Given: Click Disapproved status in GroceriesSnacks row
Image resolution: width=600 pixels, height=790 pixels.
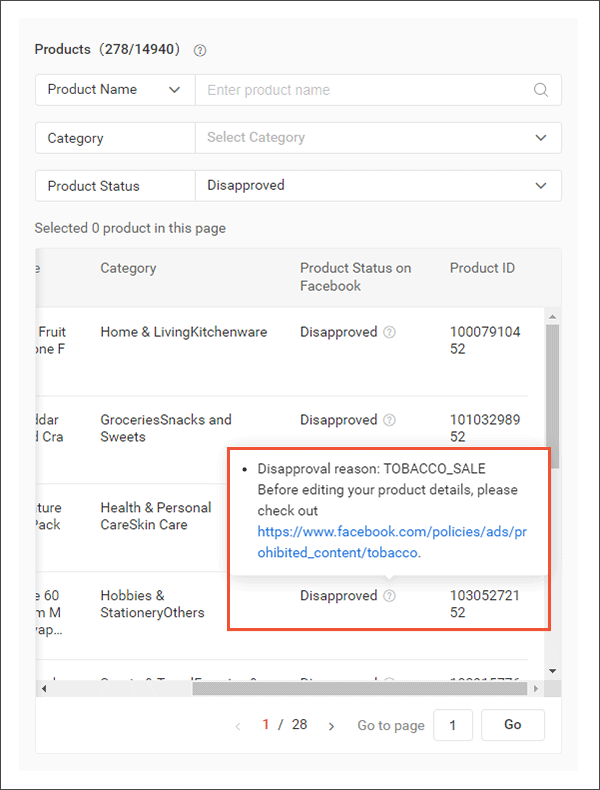Looking at the screenshot, I should click(339, 420).
